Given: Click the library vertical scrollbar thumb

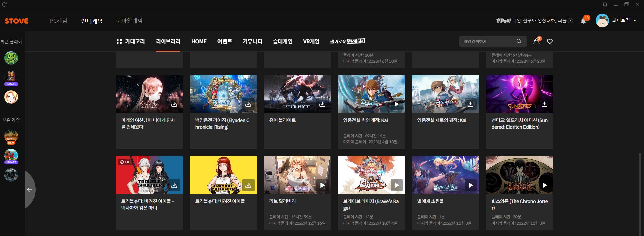Looking at the screenshot, I should point(640,194).
